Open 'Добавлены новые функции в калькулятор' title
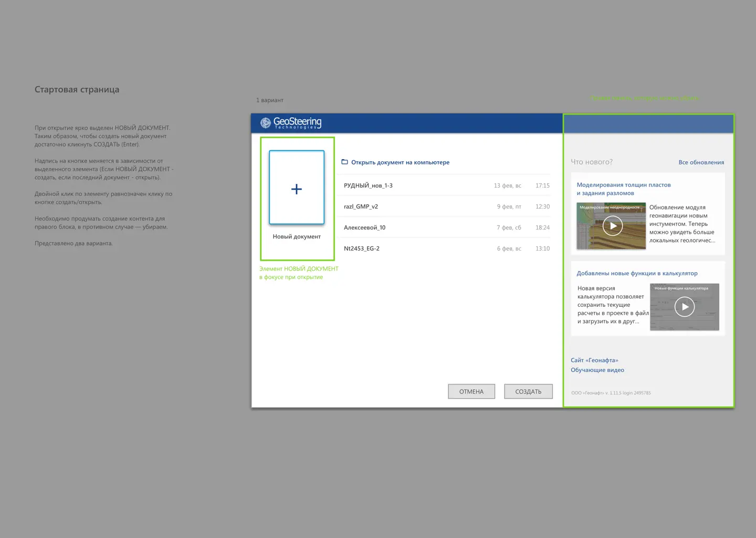Image resolution: width=756 pixels, height=538 pixels. point(637,273)
